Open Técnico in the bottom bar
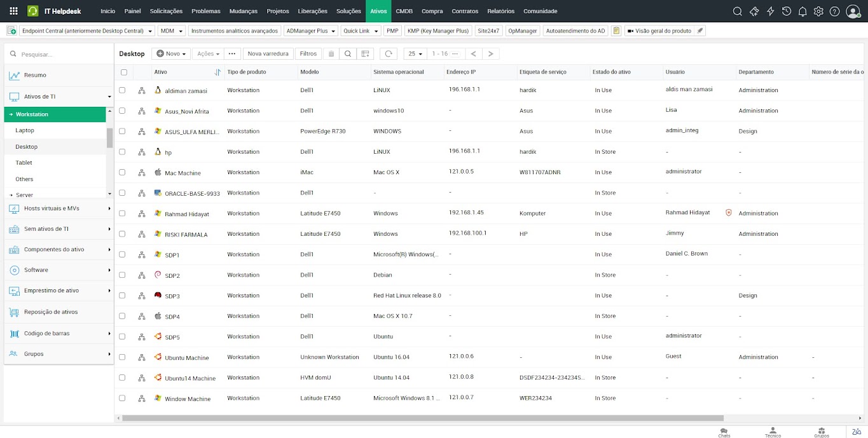Screen dimensions: 868x438 pyautogui.click(x=773, y=432)
